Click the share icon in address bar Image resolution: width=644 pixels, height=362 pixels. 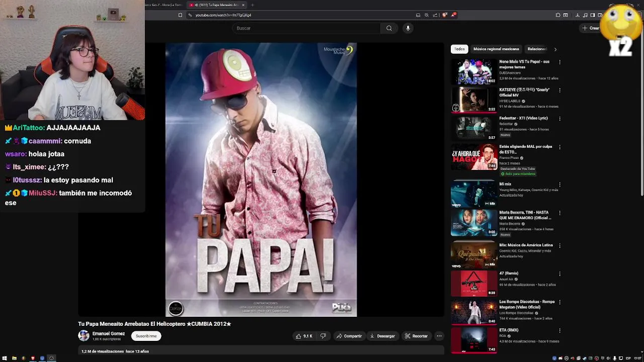(x=435, y=15)
